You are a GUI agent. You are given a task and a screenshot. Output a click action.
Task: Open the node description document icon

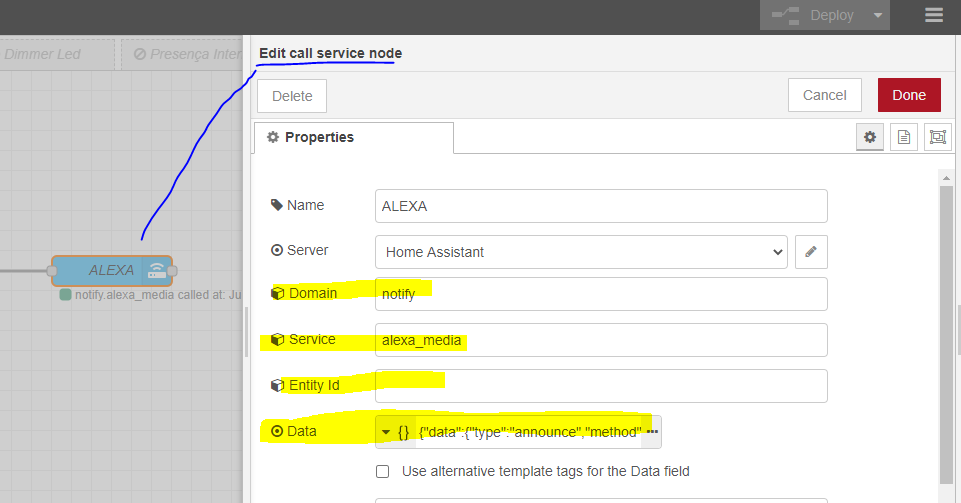[x=903, y=137]
